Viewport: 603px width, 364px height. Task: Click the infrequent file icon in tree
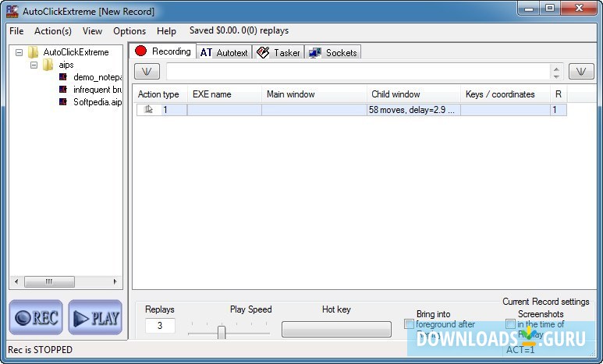pyautogui.click(x=63, y=89)
